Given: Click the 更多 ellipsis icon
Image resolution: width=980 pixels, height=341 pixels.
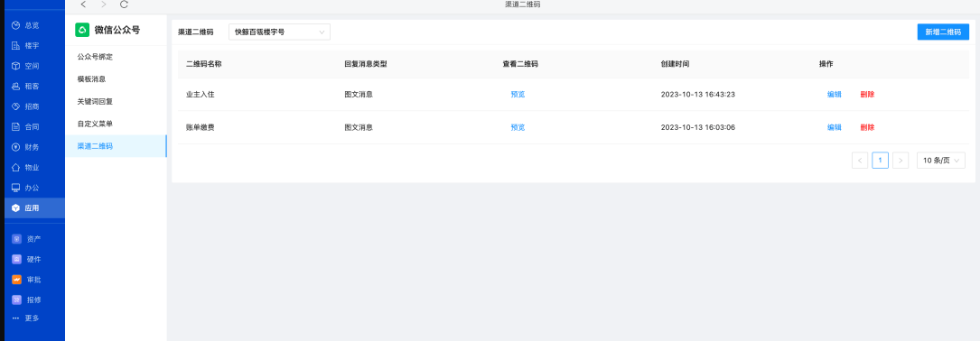Looking at the screenshot, I should (x=16, y=318).
